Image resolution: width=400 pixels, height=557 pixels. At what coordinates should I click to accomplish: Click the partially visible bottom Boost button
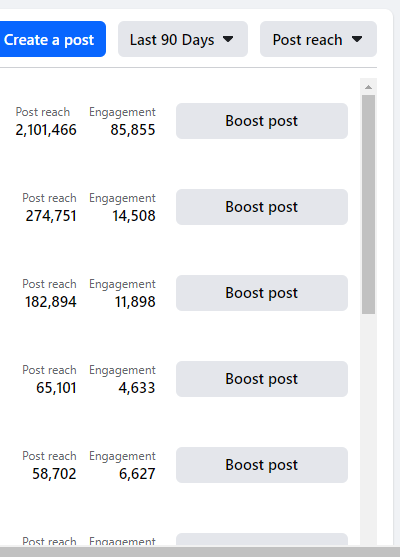pyautogui.click(x=262, y=540)
